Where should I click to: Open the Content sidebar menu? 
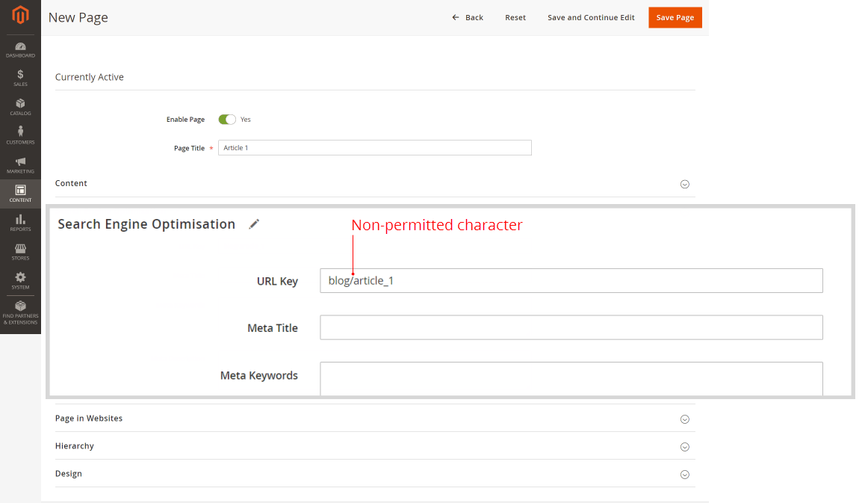coord(20,193)
